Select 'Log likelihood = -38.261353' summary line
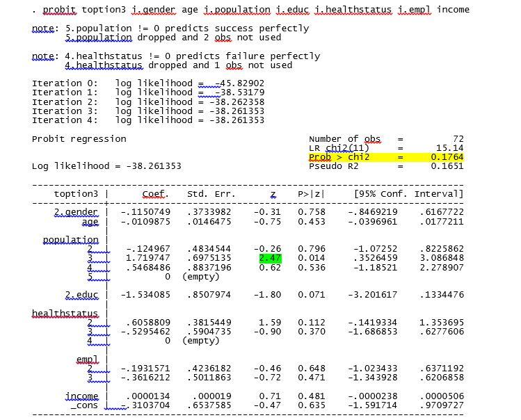Screen dimensions: 521x420 pos(106,165)
